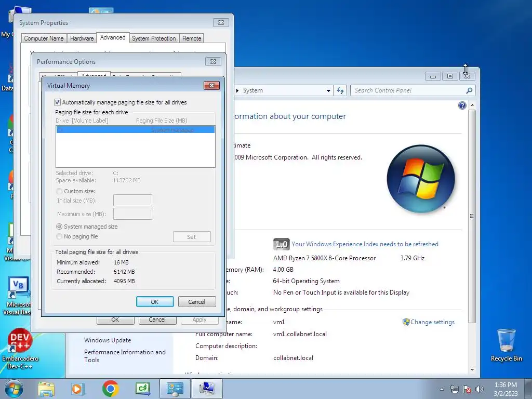
Task: Select Advanced tab in System Properties
Action: click(x=113, y=37)
